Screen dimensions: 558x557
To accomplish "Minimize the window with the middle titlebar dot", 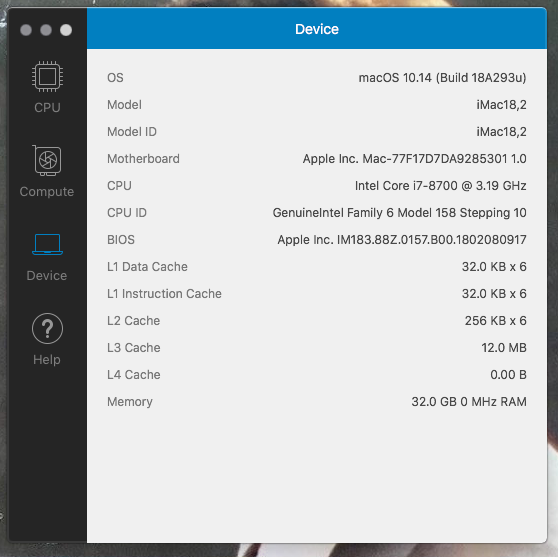I will [46, 30].
